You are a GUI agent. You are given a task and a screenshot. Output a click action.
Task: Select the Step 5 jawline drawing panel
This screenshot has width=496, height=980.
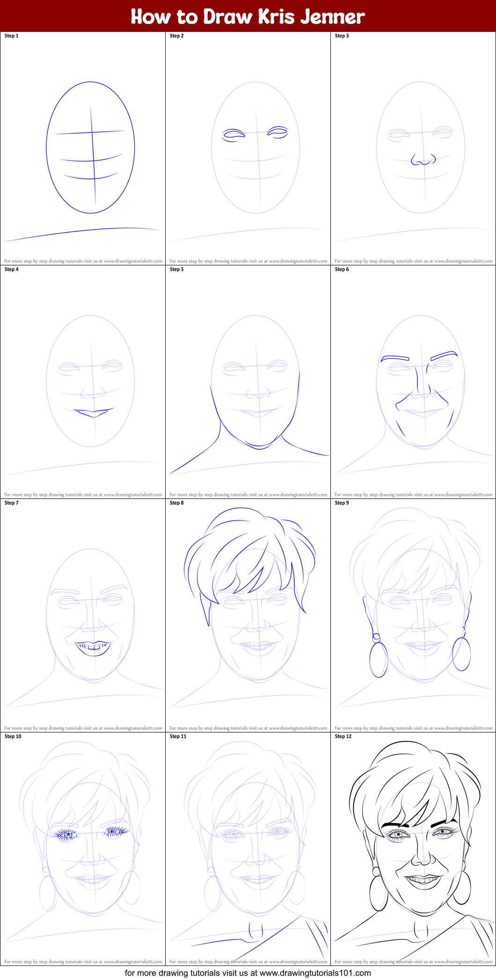point(248,382)
